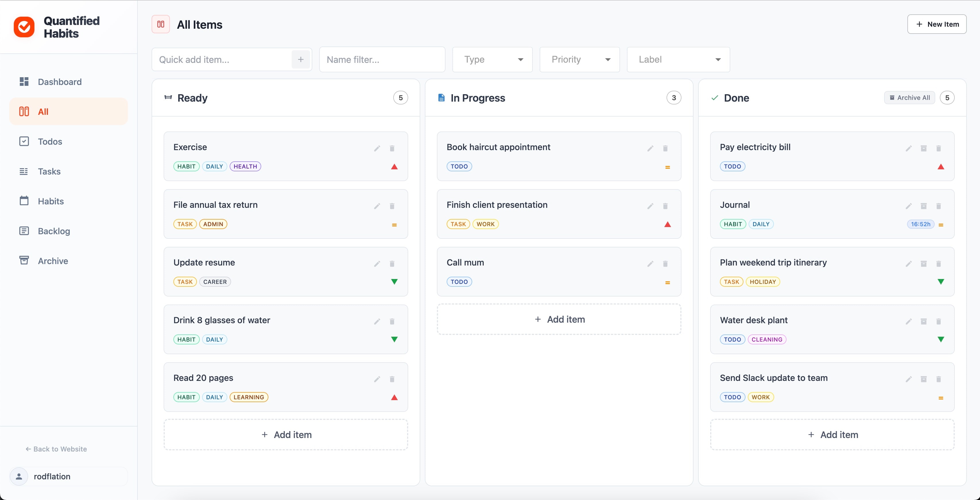
Task: Click the red high priority marker on Exercise
Action: click(394, 167)
